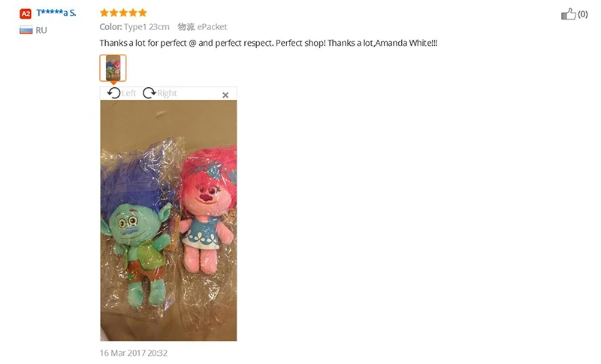Open reviewer T*****a S. profile link
The image size is (601, 364).
coord(56,13)
